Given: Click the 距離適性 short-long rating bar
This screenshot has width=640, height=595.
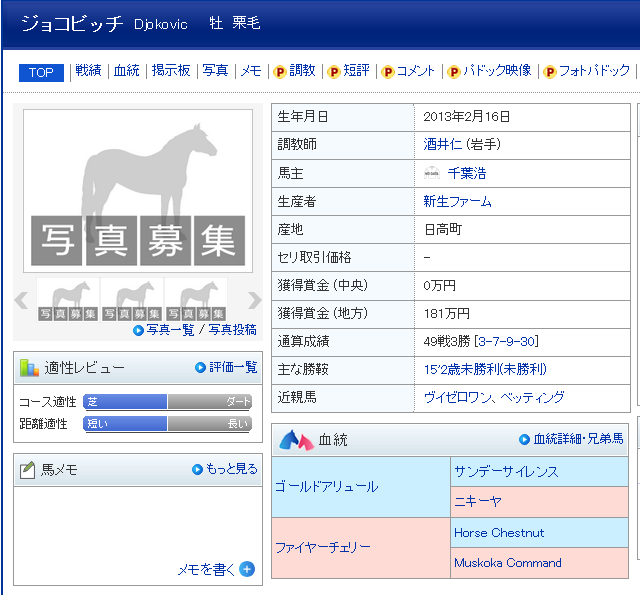Looking at the screenshot, I should click(167, 423).
